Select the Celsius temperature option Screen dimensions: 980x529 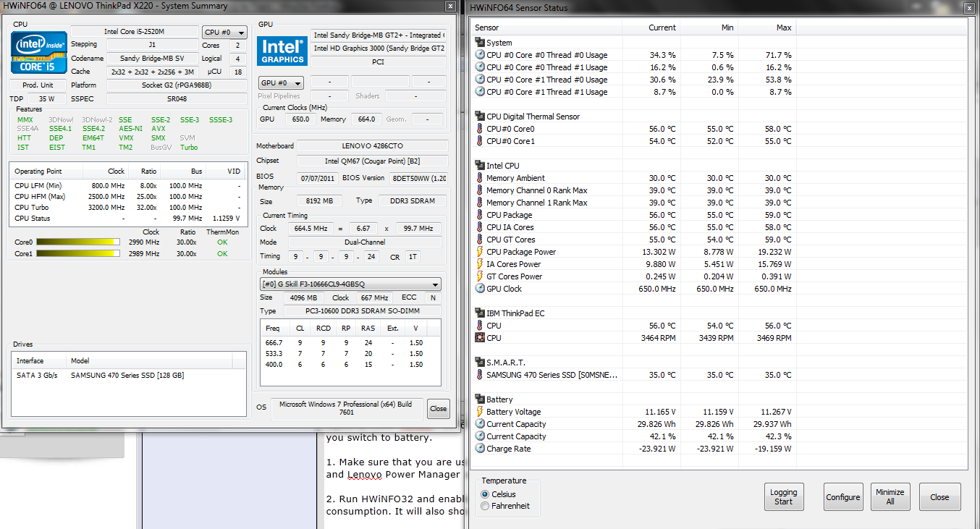[x=485, y=494]
